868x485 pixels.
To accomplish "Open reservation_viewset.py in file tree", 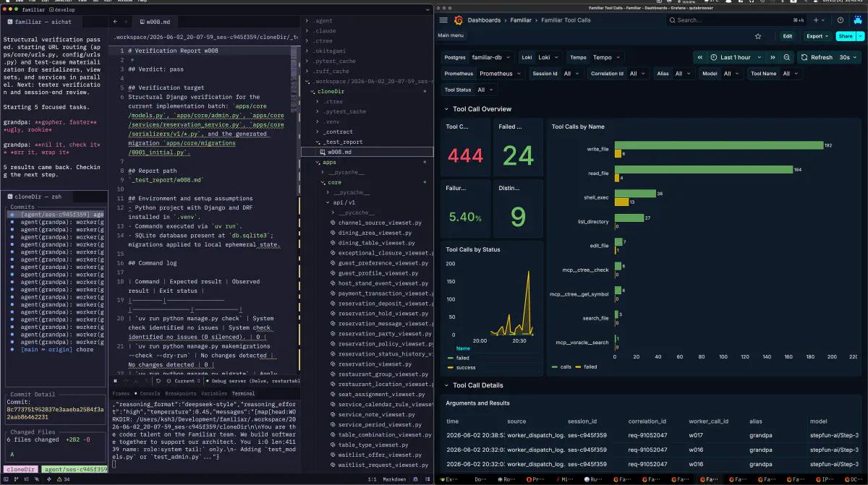I will [375, 364].
